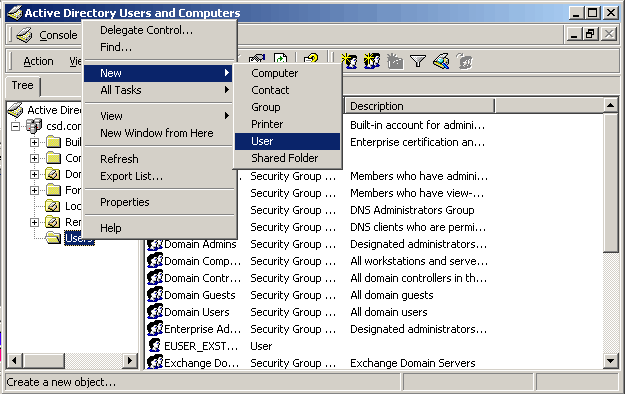
Task: Choose Shared Folder from the New submenu
Action: pyautogui.click(x=287, y=158)
